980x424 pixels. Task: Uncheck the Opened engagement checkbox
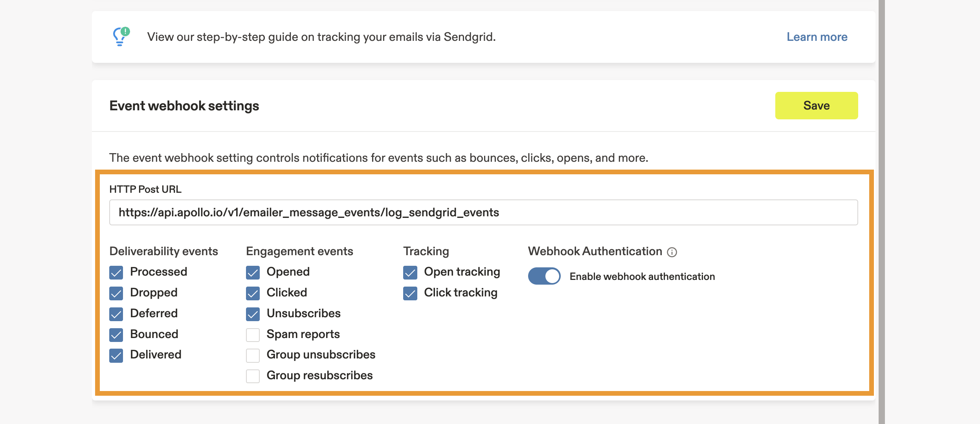tap(253, 272)
